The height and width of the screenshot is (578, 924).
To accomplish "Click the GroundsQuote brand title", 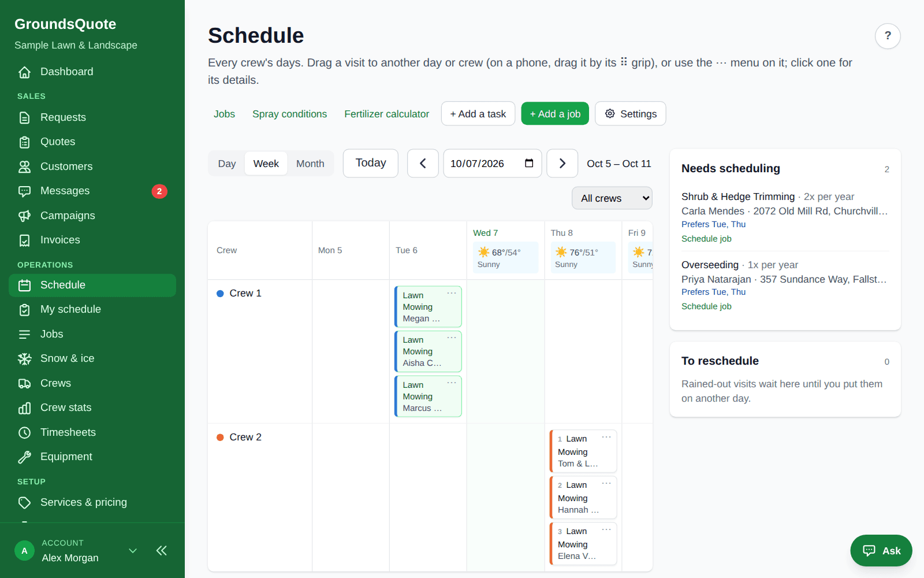I will [65, 24].
